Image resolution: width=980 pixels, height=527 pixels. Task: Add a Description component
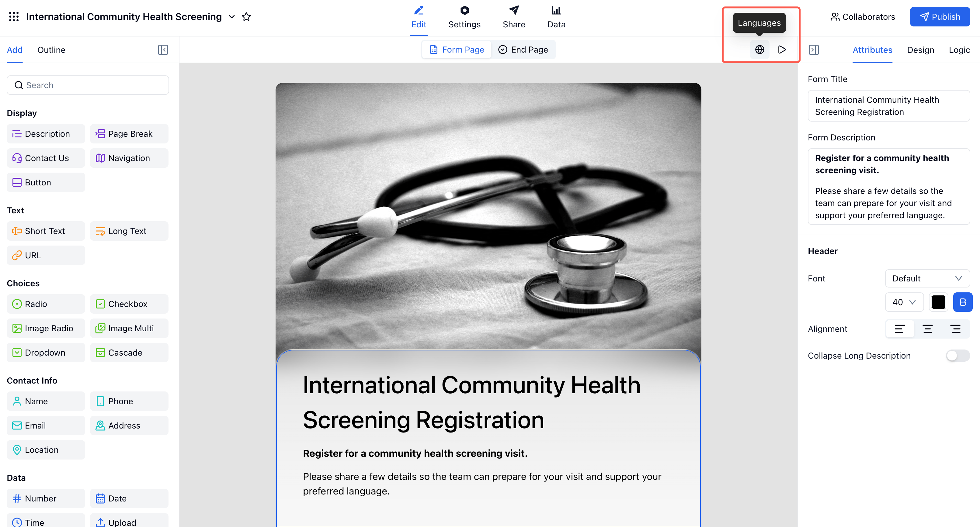(x=46, y=134)
